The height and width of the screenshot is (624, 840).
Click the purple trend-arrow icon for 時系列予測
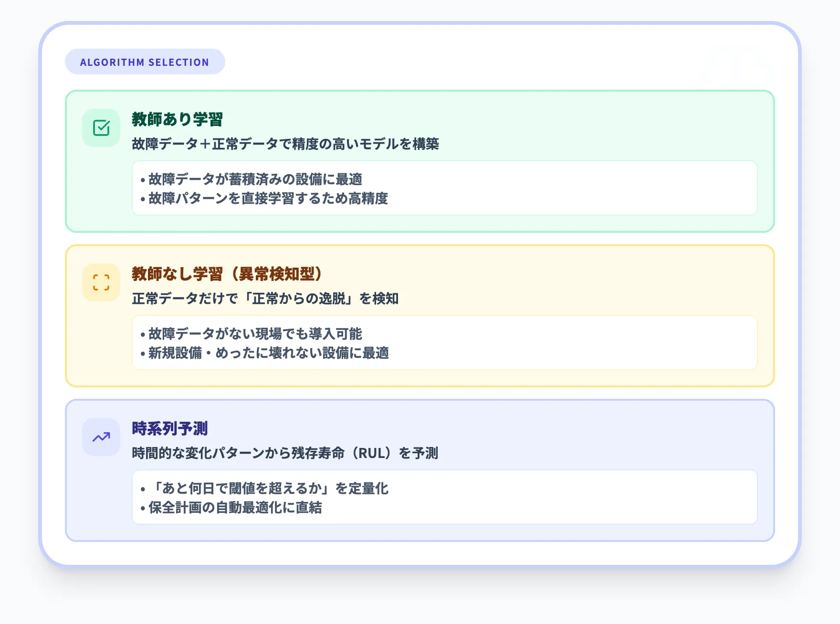[101, 437]
